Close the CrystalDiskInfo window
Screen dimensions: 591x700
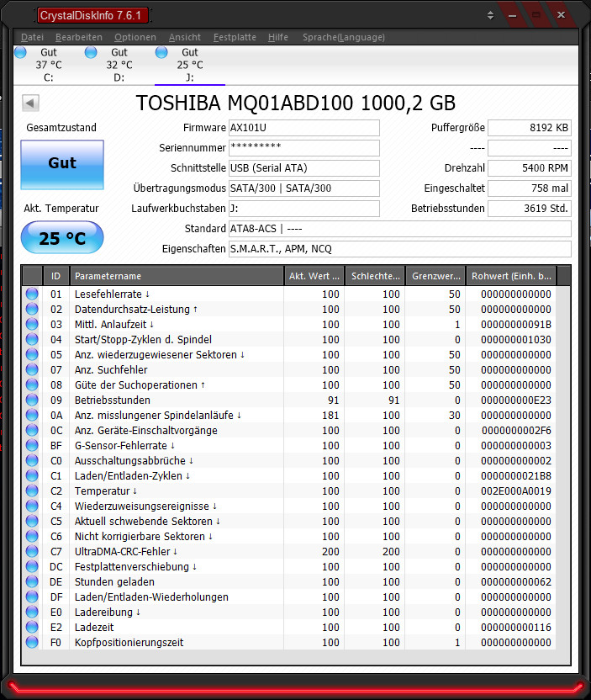[x=561, y=15]
